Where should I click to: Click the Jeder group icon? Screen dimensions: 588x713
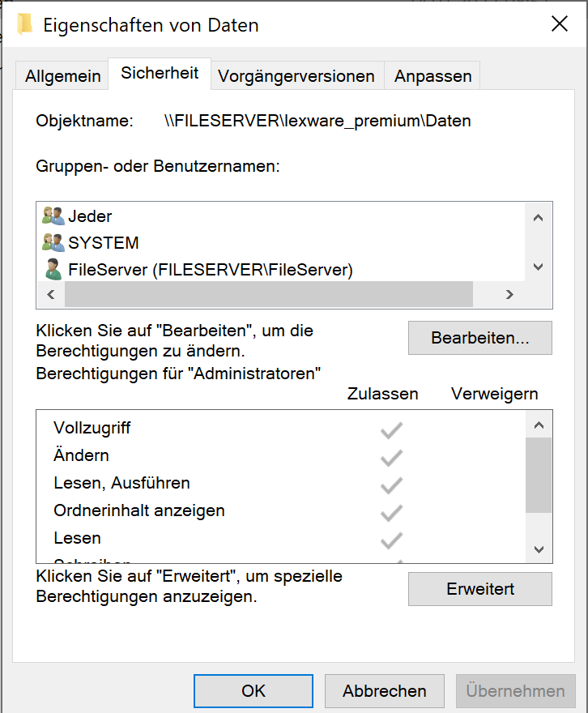[x=53, y=216]
